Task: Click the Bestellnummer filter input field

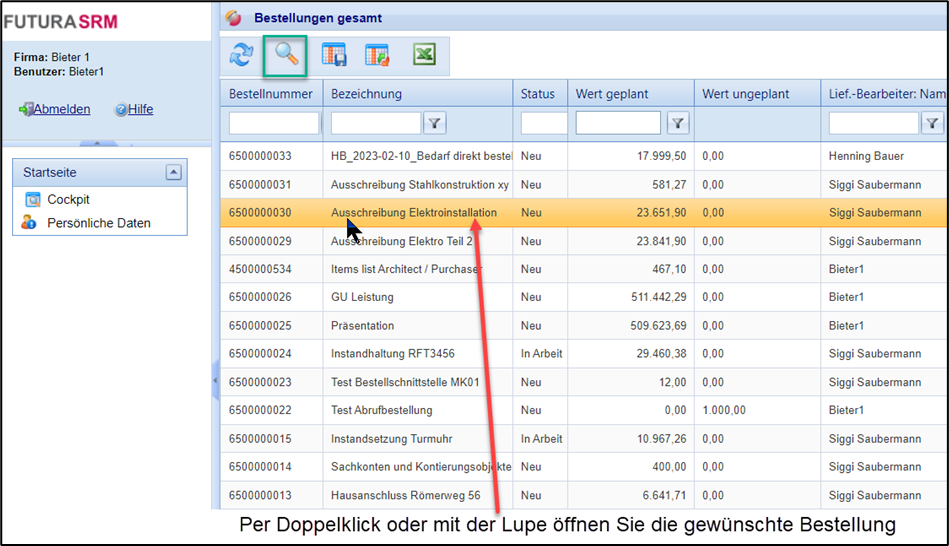Action: [273, 123]
